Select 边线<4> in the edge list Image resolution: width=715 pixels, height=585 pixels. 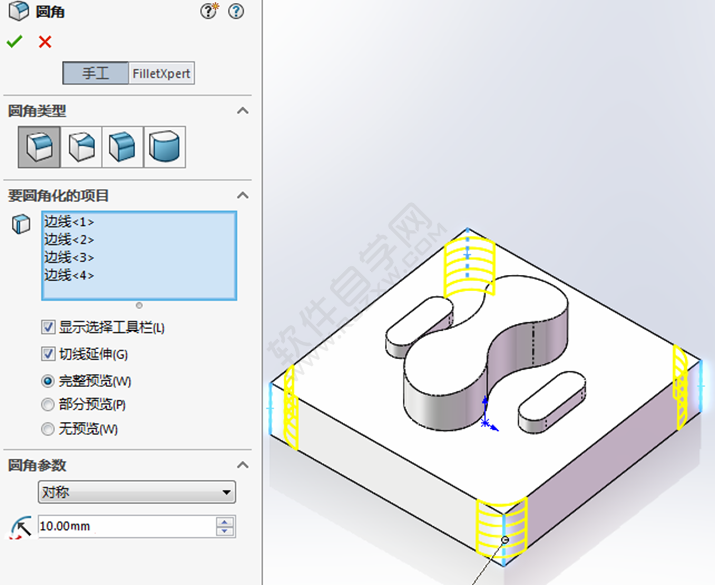point(69,275)
